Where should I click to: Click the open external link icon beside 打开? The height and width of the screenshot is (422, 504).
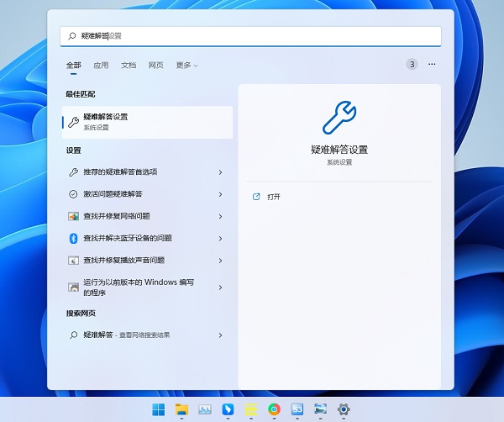click(256, 197)
